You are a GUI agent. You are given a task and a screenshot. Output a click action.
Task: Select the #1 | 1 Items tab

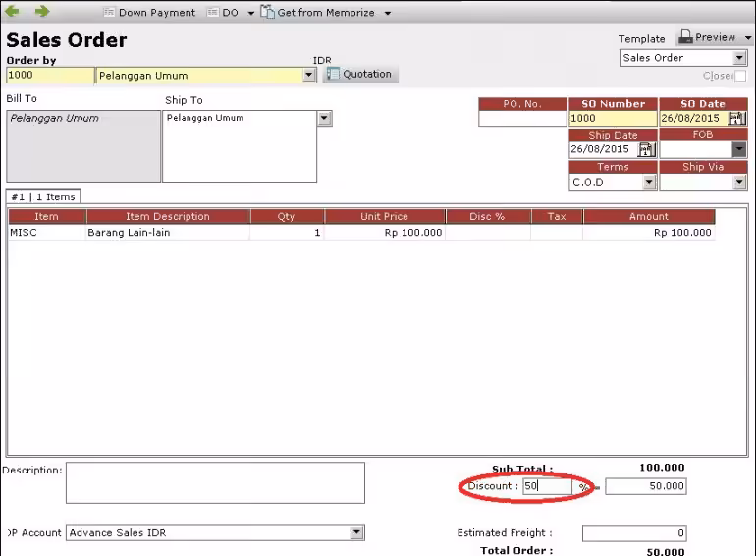(x=43, y=196)
